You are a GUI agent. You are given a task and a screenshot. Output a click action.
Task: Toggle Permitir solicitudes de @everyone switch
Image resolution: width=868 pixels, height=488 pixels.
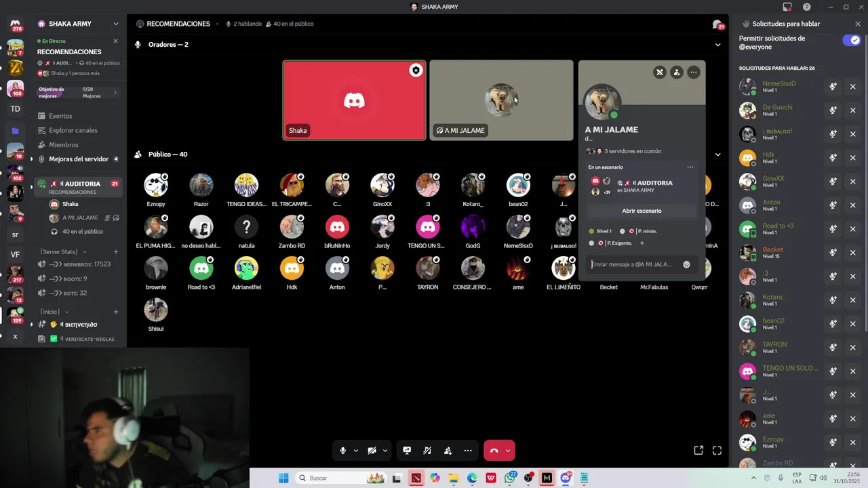pyautogui.click(x=851, y=40)
